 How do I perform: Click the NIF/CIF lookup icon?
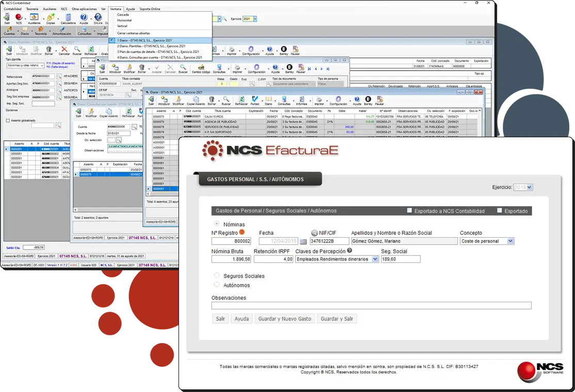[314, 233]
